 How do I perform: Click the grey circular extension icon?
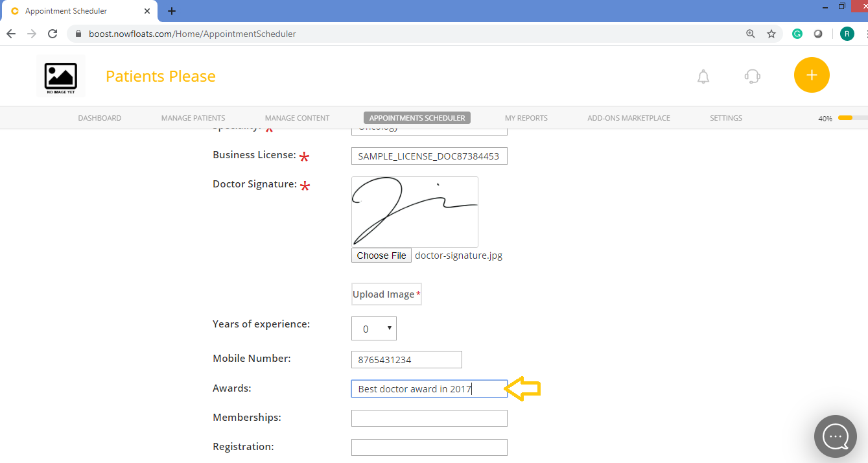[818, 34]
